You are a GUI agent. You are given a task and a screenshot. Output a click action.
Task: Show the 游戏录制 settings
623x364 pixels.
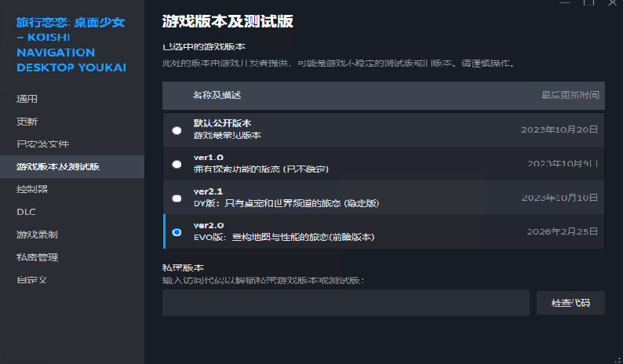point(37,235)
